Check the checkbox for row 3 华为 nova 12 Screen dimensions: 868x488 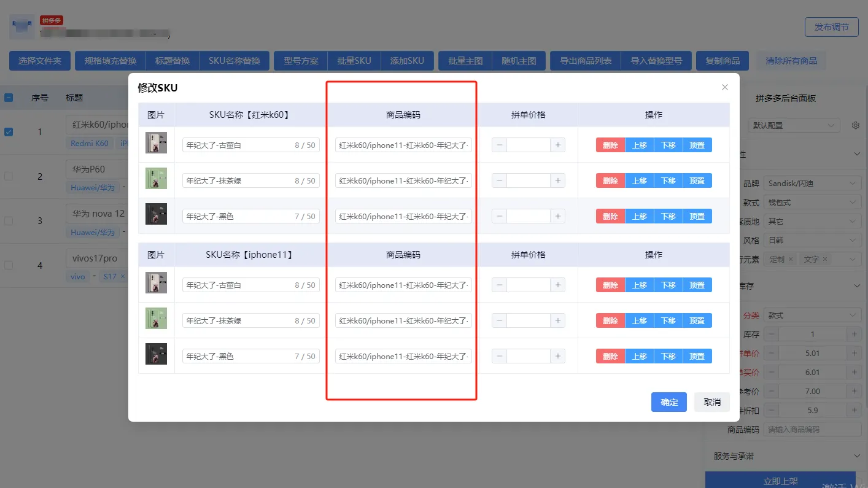click(x=9, y=220)
